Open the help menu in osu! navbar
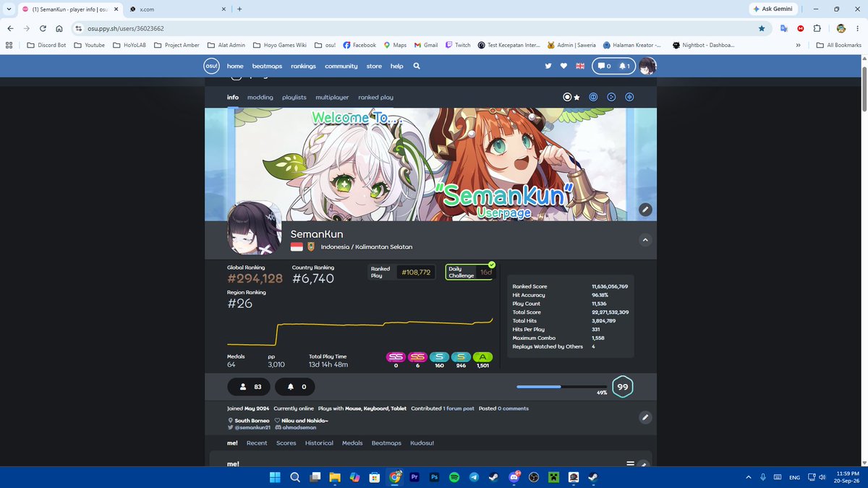This screenshot has width=868, height=488. 397,66
